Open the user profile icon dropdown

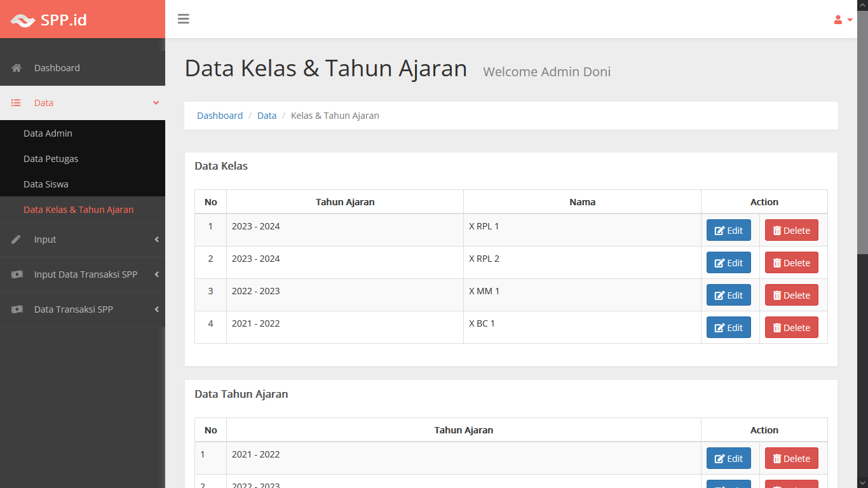[x=842, y=20]
